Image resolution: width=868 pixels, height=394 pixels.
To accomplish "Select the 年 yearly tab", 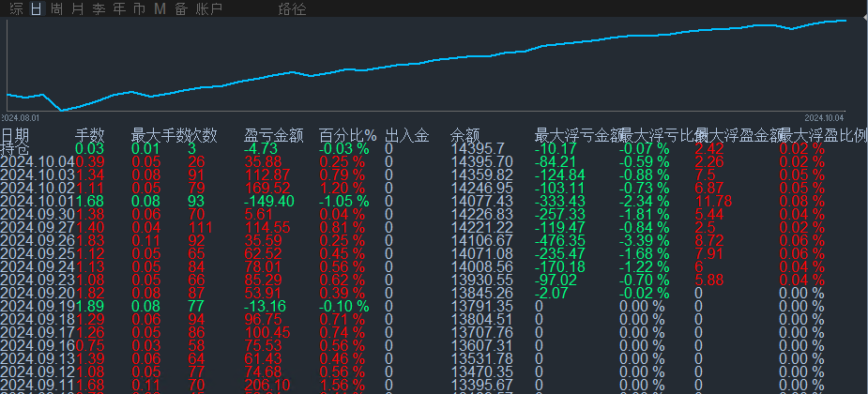I will pyautogui.click(x=119, y=8).
